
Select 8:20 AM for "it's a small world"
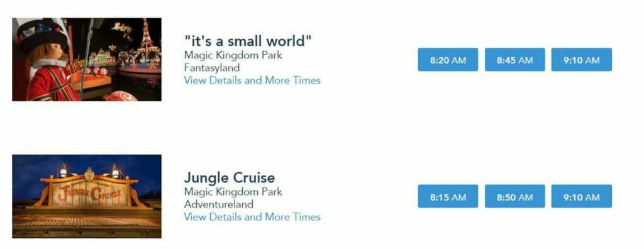pyautogui.click(x=448, y=60)
